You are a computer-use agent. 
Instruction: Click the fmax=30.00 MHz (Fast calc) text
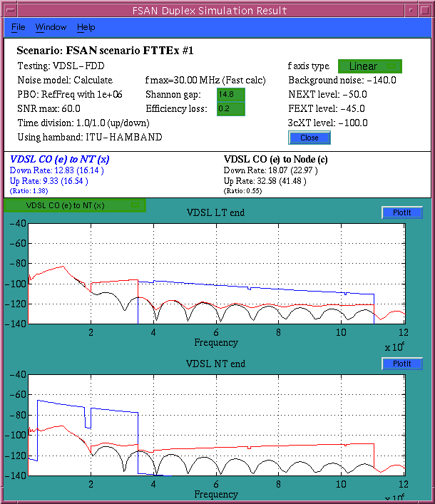(205, 80)
